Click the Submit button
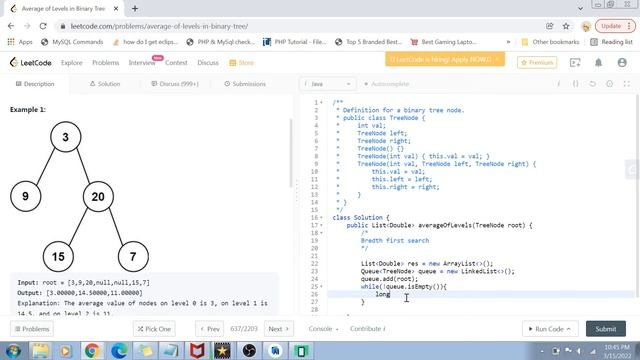The width and height of the screenshot is (640, 360). (x=606, y=329)
